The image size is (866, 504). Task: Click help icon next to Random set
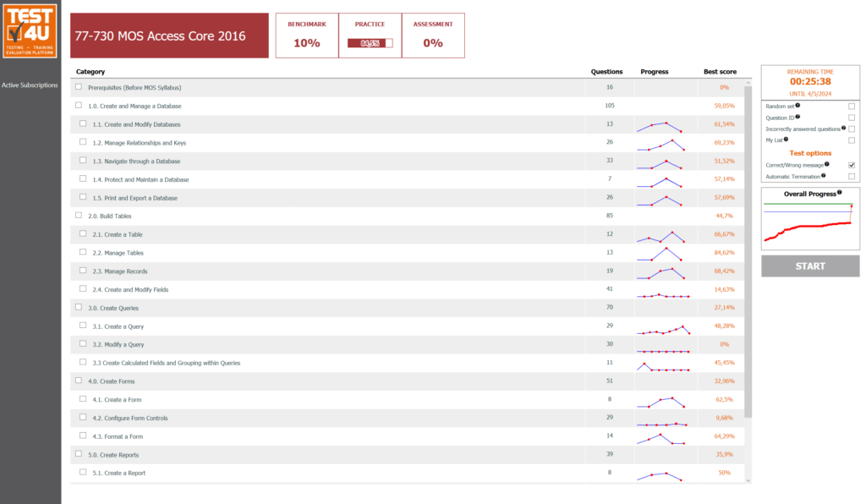(798, 106)
